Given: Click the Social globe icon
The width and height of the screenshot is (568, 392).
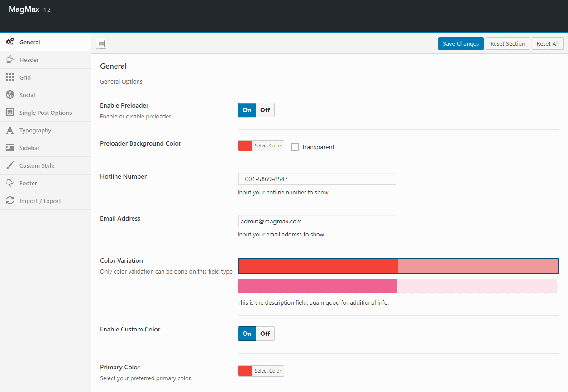Looking at the screenshot, I should [10, 95].
